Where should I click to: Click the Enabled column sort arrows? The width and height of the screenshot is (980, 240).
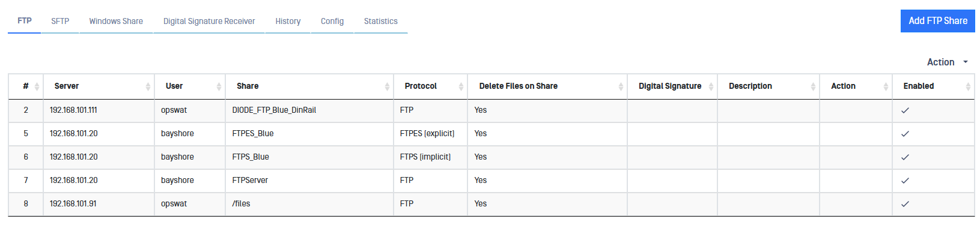click(968, 86)
